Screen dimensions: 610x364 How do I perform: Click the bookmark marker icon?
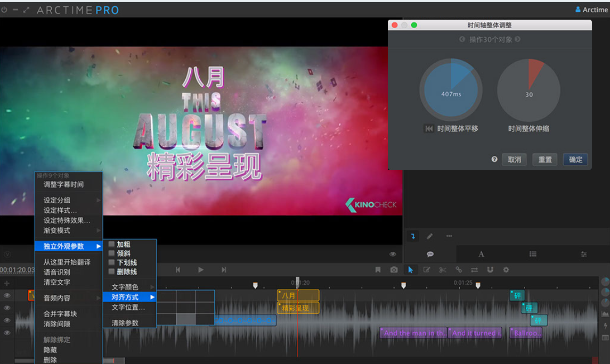(x=378, y=270)
